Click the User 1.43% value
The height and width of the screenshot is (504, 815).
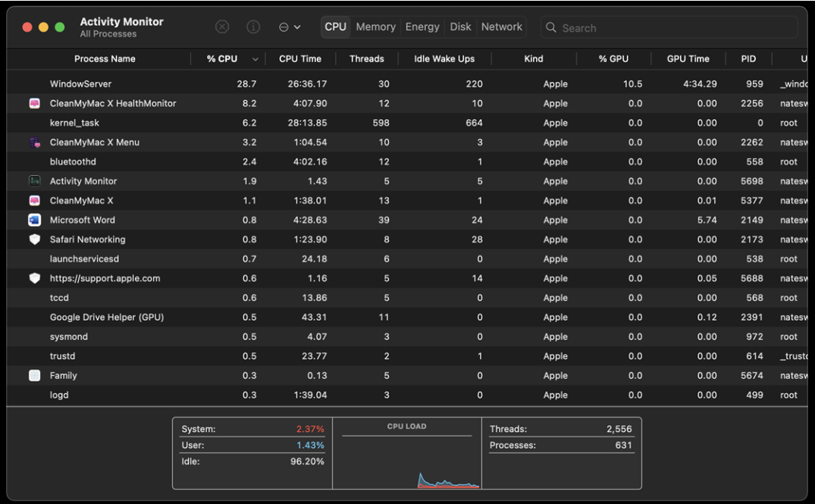310,446
